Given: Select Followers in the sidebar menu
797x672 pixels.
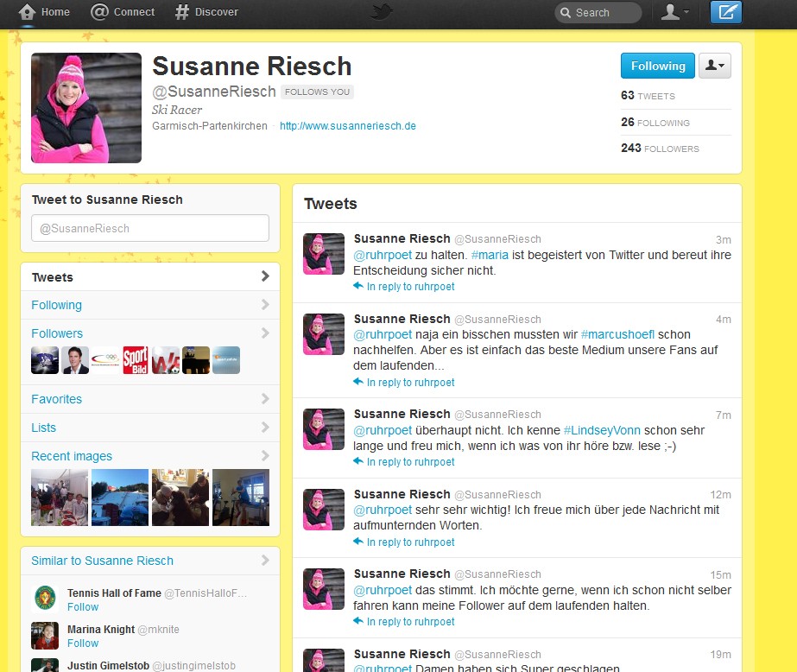Looking at the screenshot, I should coord(57,333).
